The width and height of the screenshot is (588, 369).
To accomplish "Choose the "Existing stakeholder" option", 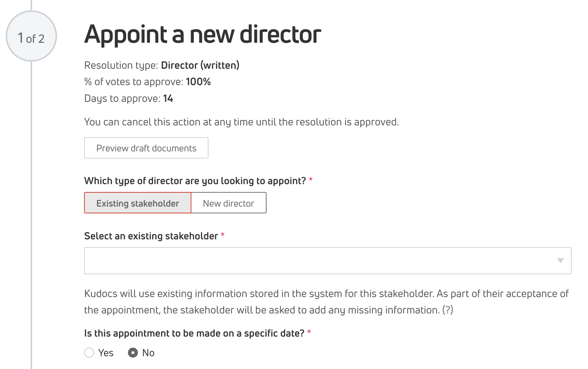I will pos(138,203).
